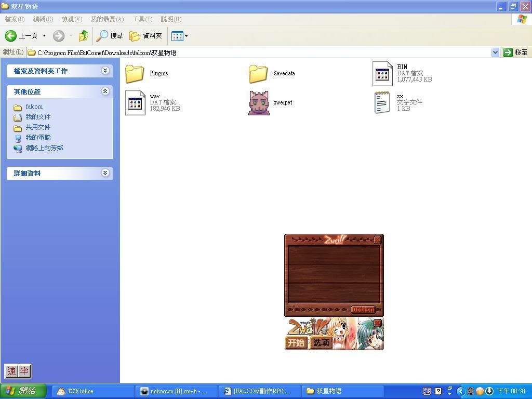Click the Up one level folder icon

[83, 36]
